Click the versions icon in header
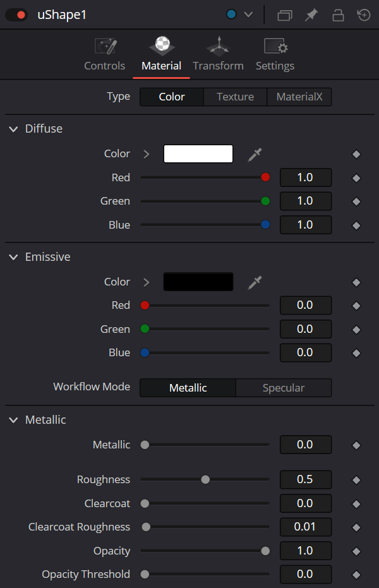Screen dimensions: 379x588 tap(284, 15)
